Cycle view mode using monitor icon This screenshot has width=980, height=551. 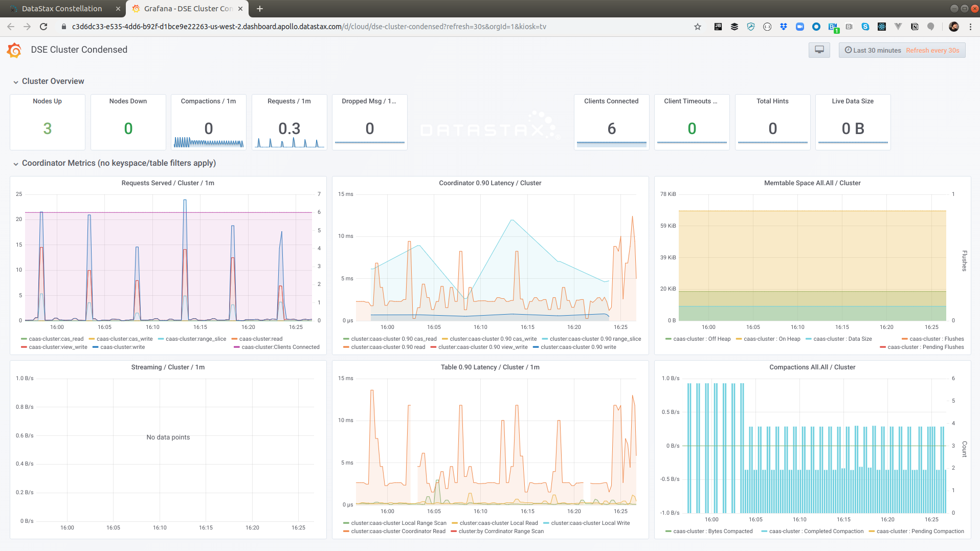point(819,50)
